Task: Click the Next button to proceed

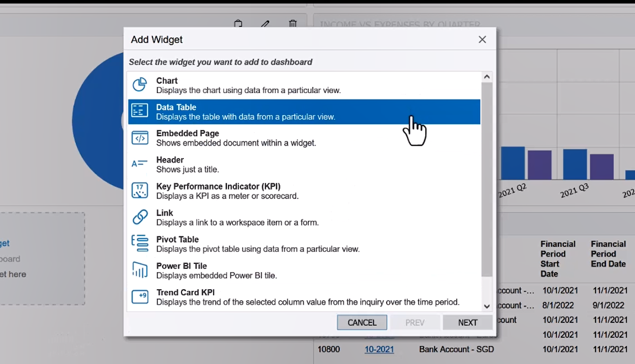Action: coord(467,322)
